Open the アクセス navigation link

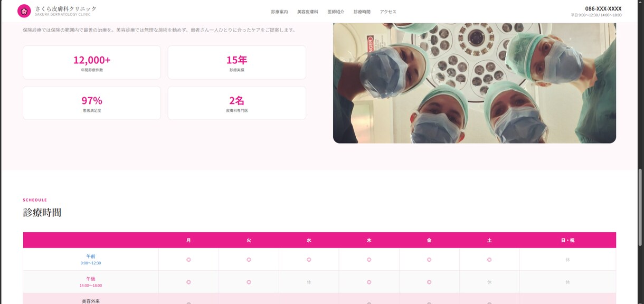pyautogui.click(x=388, y=12)
